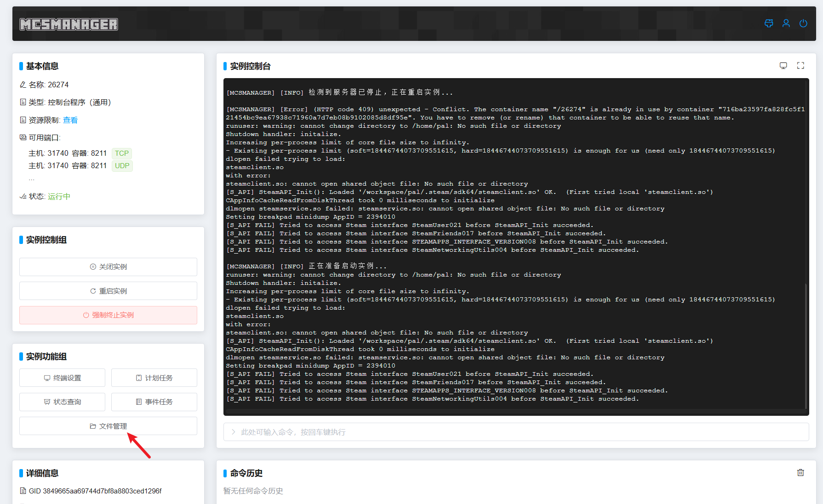Click the 类型: 控制台程序 (通用) row
Image resolution: width=823 pixels, height=504 pixels.
click(65, 102)
